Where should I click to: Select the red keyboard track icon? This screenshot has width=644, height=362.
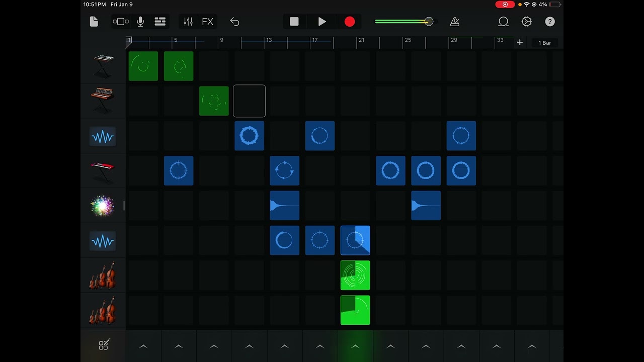tap(103, 171)
